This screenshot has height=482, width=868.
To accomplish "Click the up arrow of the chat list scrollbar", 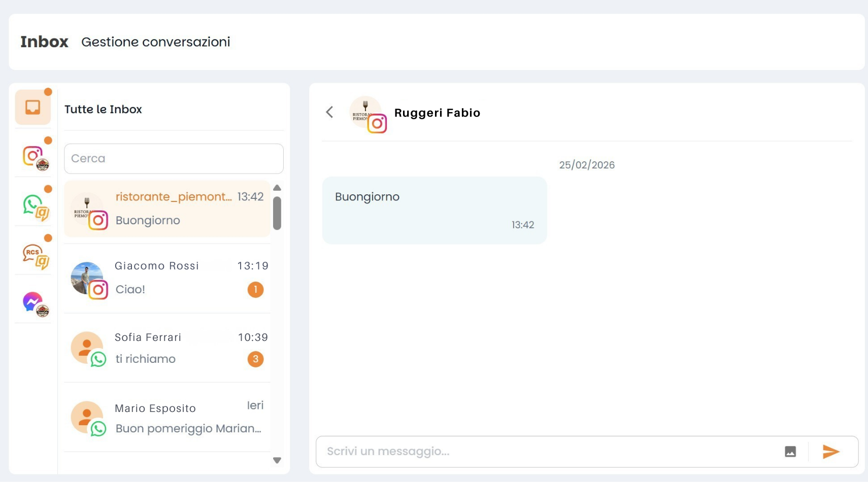I will (277, 188).
